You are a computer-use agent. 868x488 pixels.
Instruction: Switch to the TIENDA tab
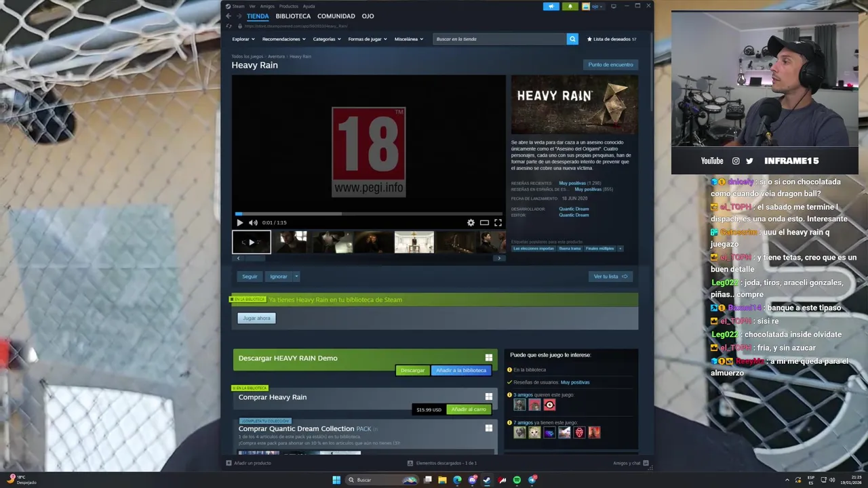click(258, 16)
